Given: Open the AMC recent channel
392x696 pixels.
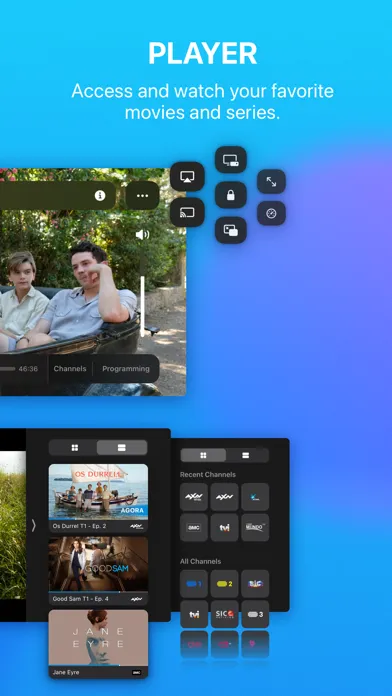Looking at the screenshot, I should point(194,527).
